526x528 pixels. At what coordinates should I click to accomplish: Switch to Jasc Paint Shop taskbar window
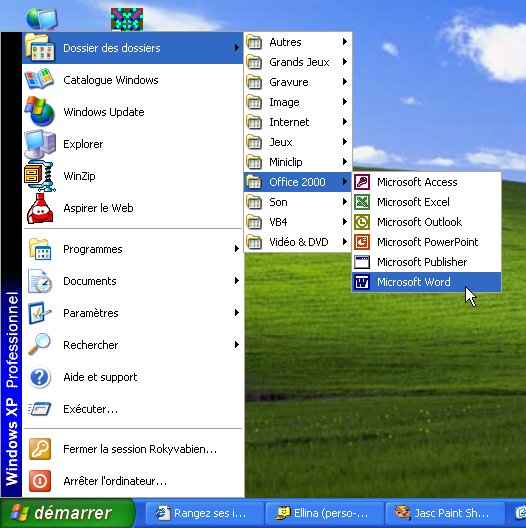[445, 513]
